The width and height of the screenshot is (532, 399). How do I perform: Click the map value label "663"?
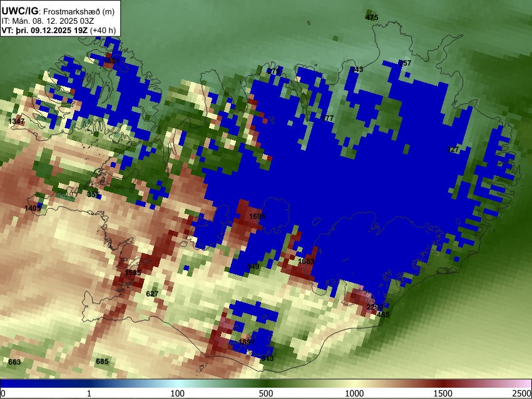point(14,362)
